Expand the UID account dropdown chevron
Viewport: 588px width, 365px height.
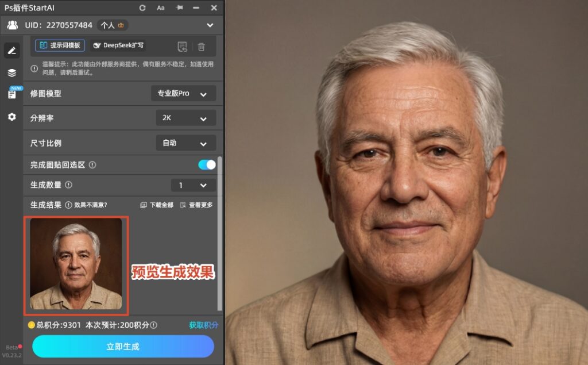click(210, 25)
